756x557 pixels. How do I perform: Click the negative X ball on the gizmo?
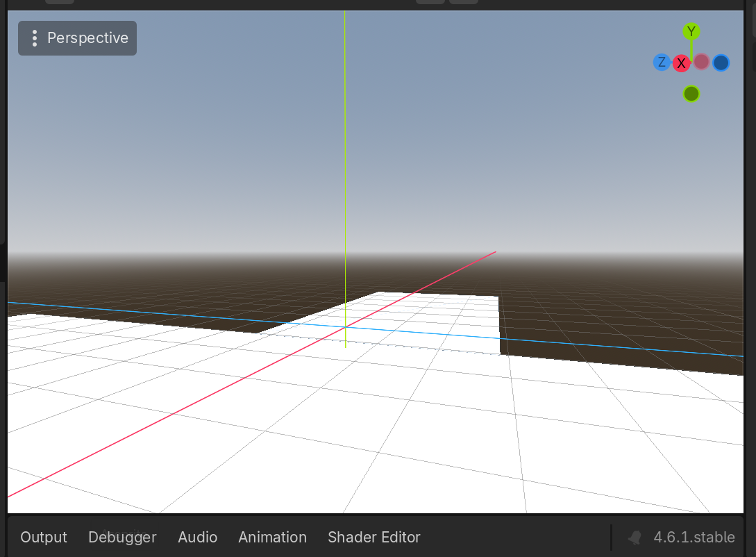(701, 62)
